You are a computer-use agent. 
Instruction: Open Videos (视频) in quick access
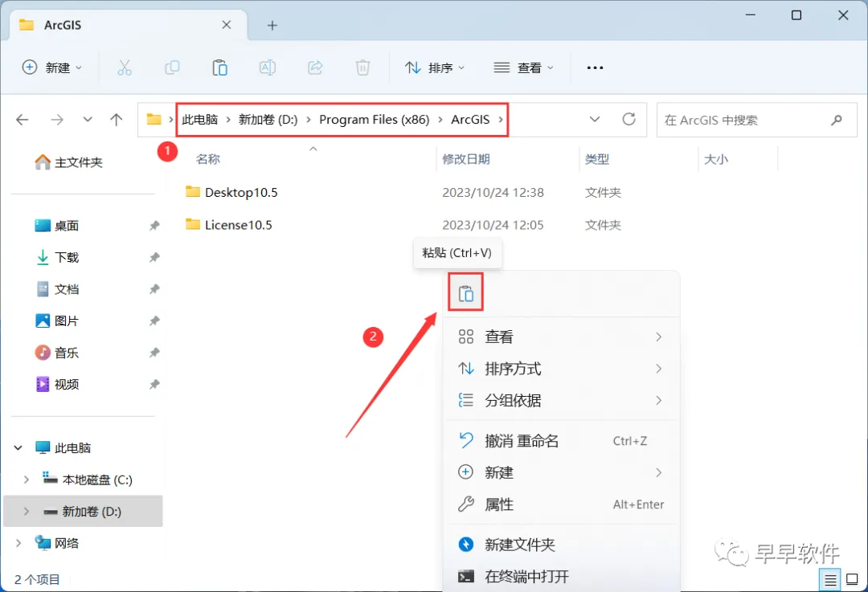point(57,384)
